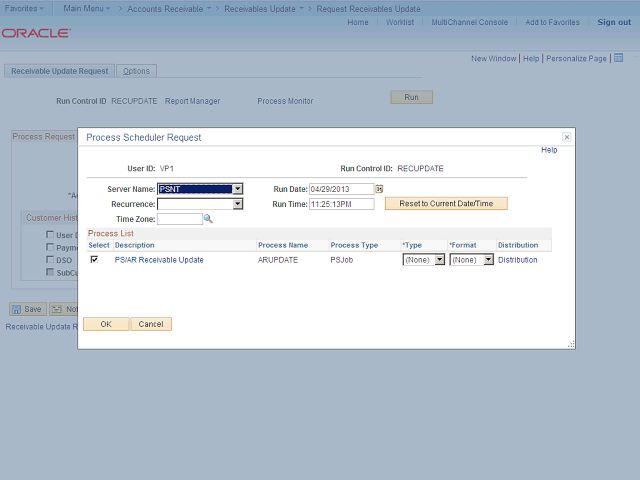Open the Type dropdown in Process List

(439, 260)
